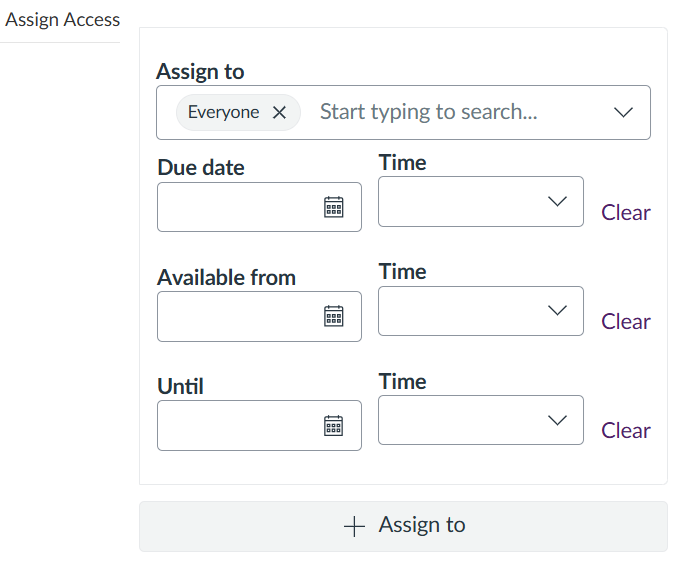The image size is (699, 567).
Task: Open the Until Time dropdown
Action: click(481, 420)
